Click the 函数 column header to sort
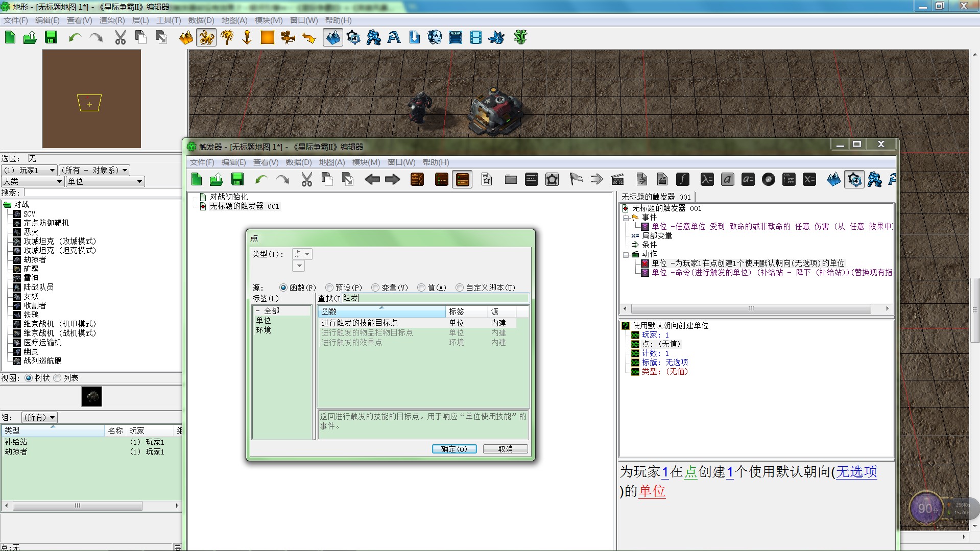This screenshot has height=551, width=980. [381, 312]
